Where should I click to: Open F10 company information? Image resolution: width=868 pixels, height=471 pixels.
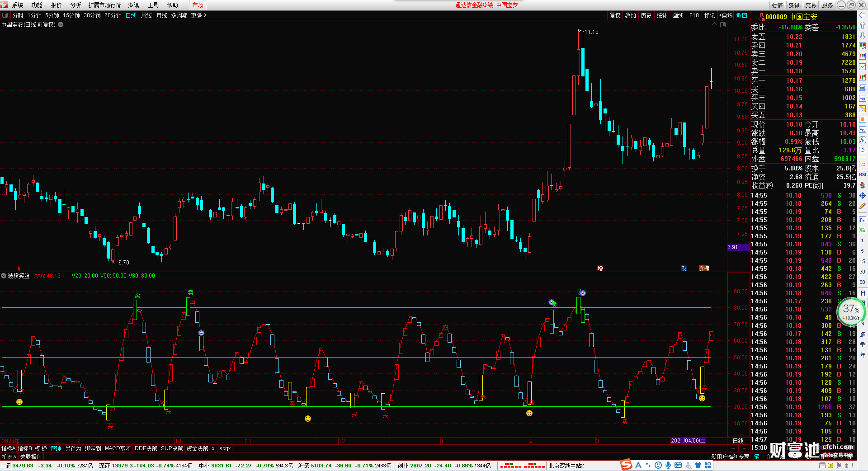694,15
